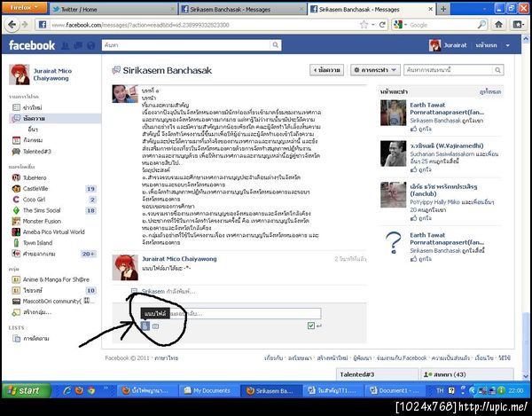532x416 pixels.
Task: Click page vertical scrollbar down arrow
Action: click(x=526, y=376)
